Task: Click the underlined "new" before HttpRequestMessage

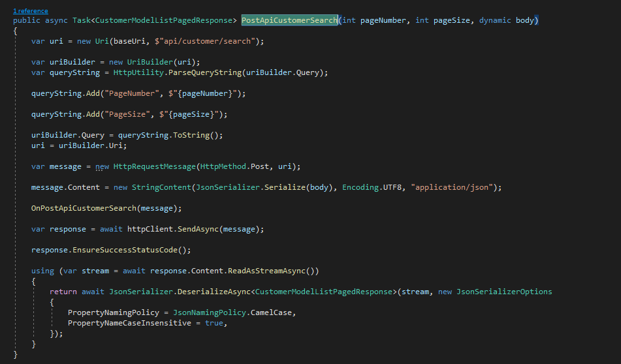Action: (103, 166)
